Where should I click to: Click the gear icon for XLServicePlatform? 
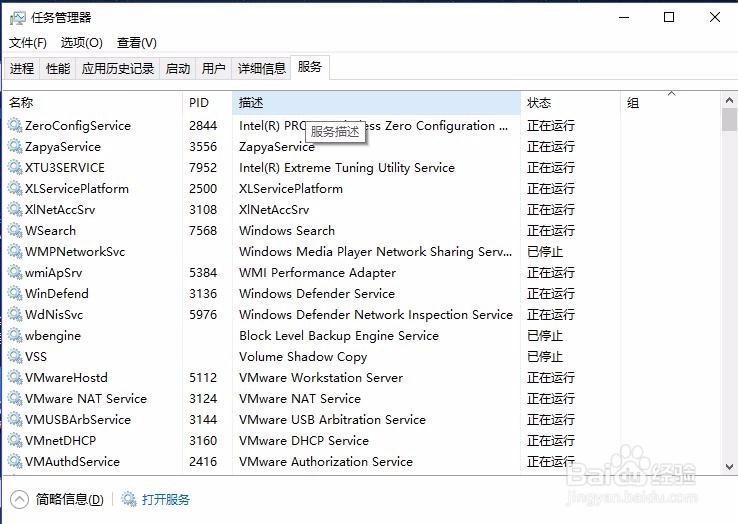15,189
